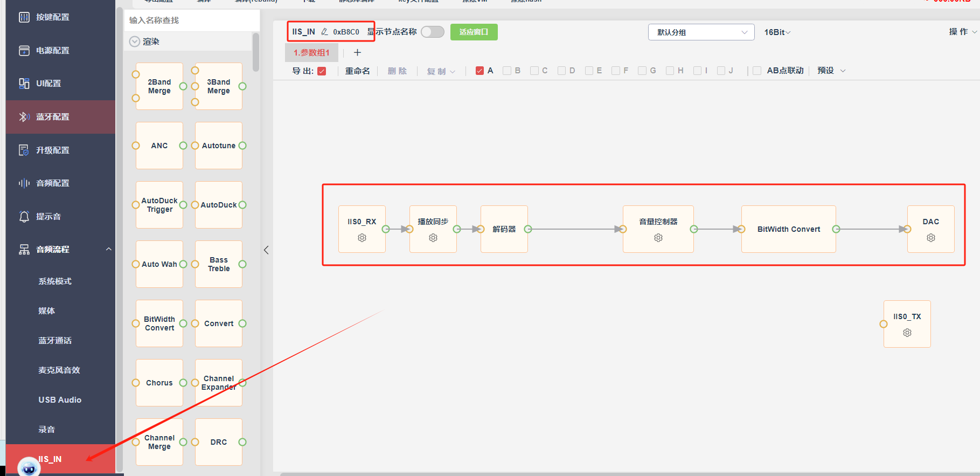Click the 适应窗口 button
The image size is (980, 476).
[474, 32]
